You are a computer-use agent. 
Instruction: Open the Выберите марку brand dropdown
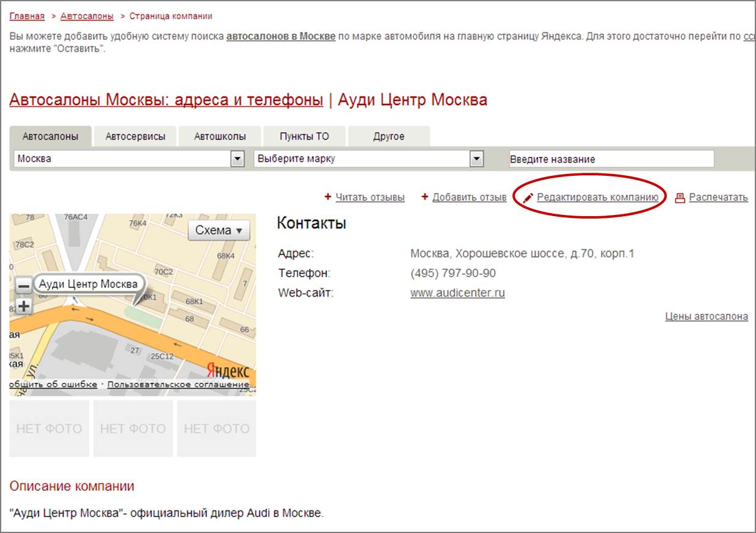tap(476, 159)
